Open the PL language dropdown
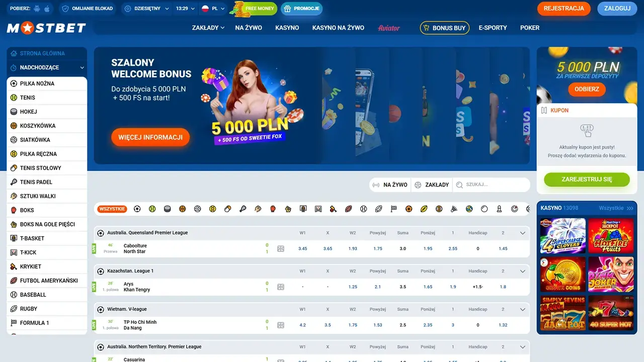The height and width of the screenshot is (362, 644). tap(213, 9)
